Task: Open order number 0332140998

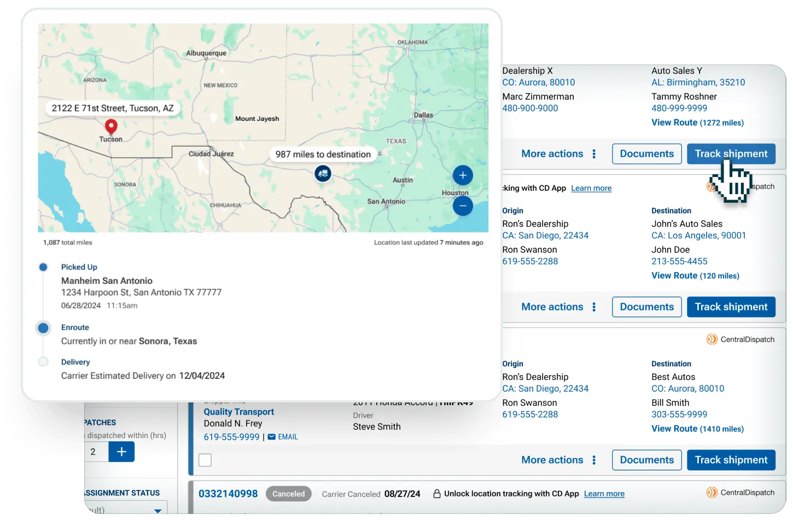Action: click(228, 494)
